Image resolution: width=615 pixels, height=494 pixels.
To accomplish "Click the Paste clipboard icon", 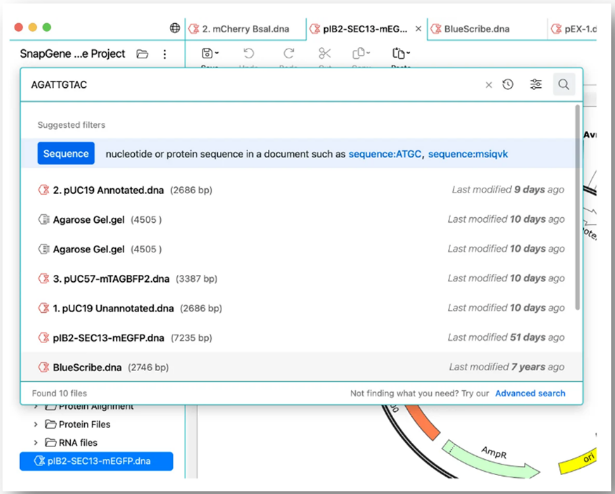I will (398, 53).
